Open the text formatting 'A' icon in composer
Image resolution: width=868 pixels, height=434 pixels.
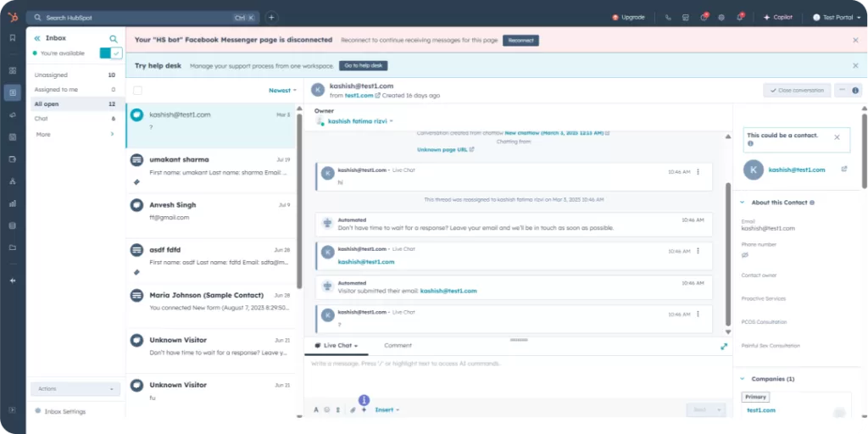316,409
